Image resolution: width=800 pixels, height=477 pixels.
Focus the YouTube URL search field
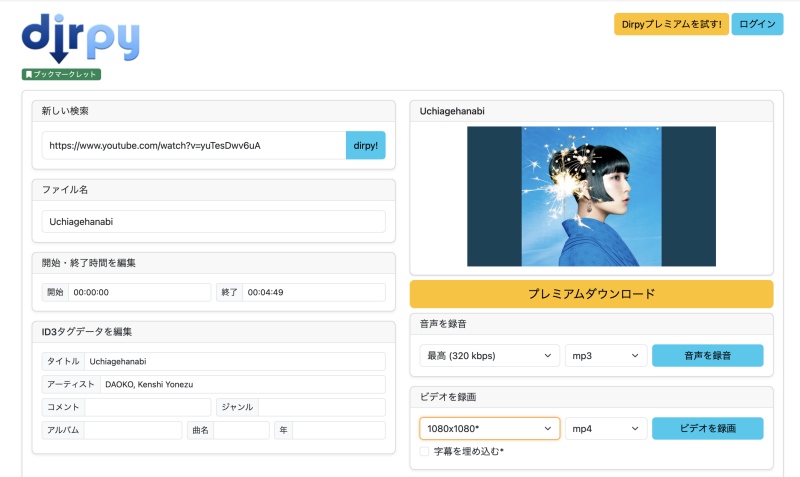pos(194,145)
